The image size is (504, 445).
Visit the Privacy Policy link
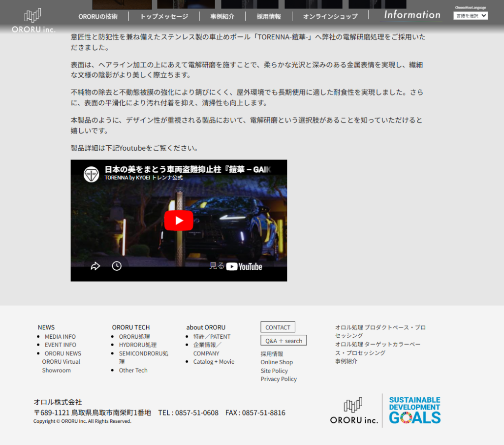coord(279,379)
